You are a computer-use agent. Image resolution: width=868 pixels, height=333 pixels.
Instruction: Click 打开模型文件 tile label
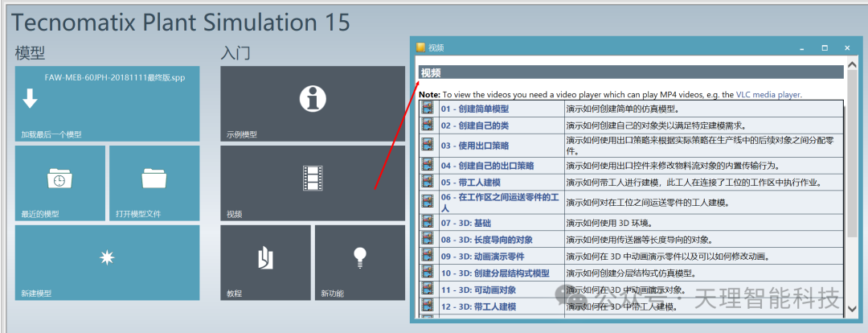(138, 214)
